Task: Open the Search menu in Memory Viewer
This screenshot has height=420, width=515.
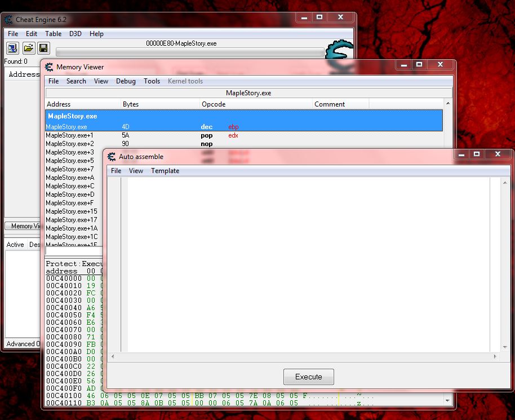Action: [76, 81]
